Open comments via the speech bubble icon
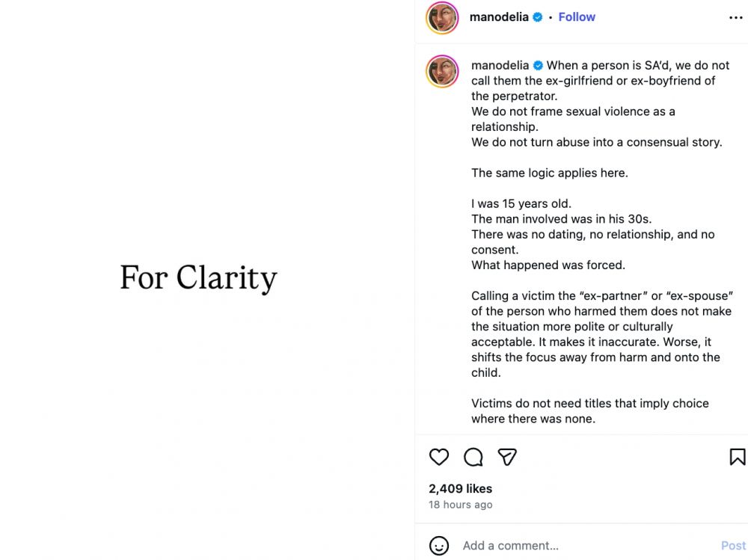This screenshot has height=560, width=748. [473, 457]
